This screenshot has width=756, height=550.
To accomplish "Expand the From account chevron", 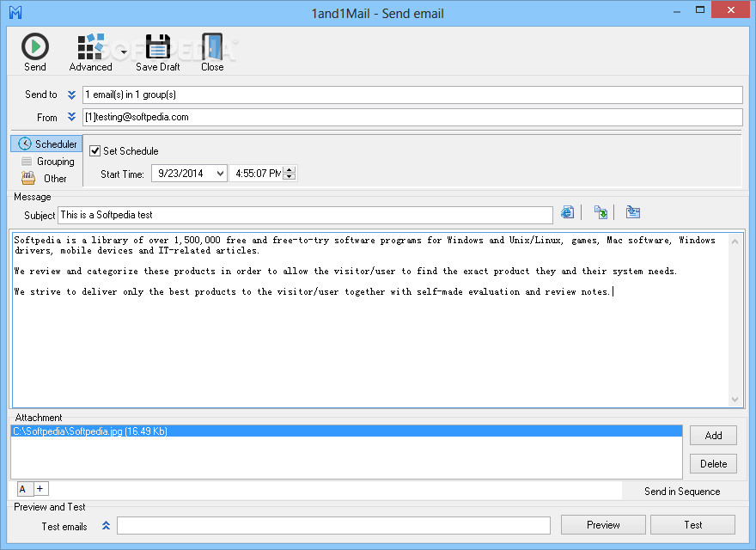I will pyautogui.click(x=71, y=117).
